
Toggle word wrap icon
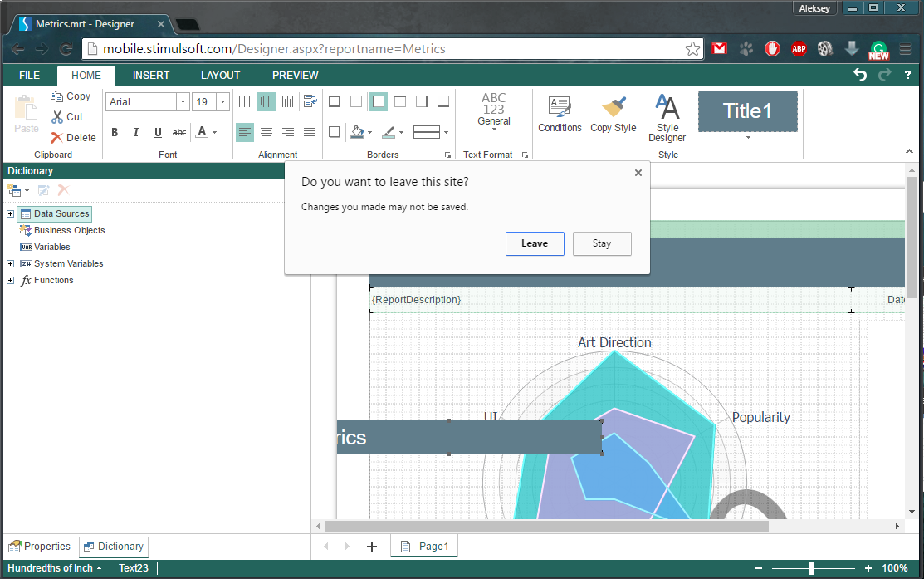pos(310,102)
